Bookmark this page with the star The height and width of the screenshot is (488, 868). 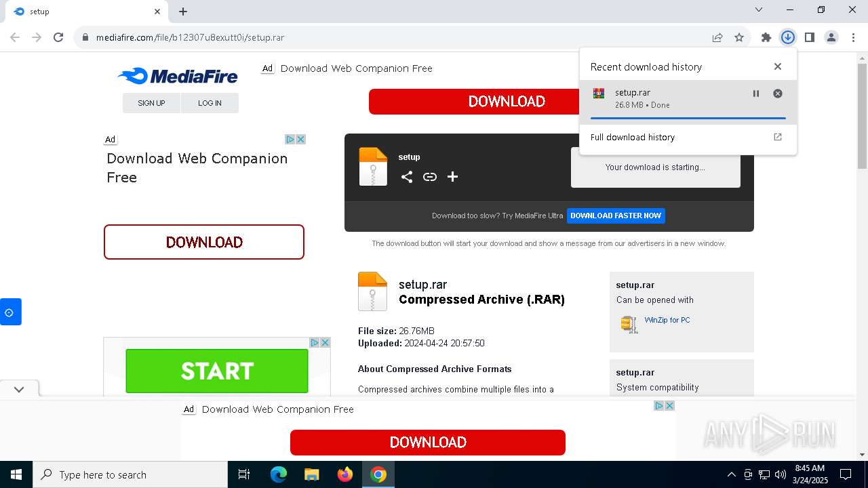(x=739, y=37)
